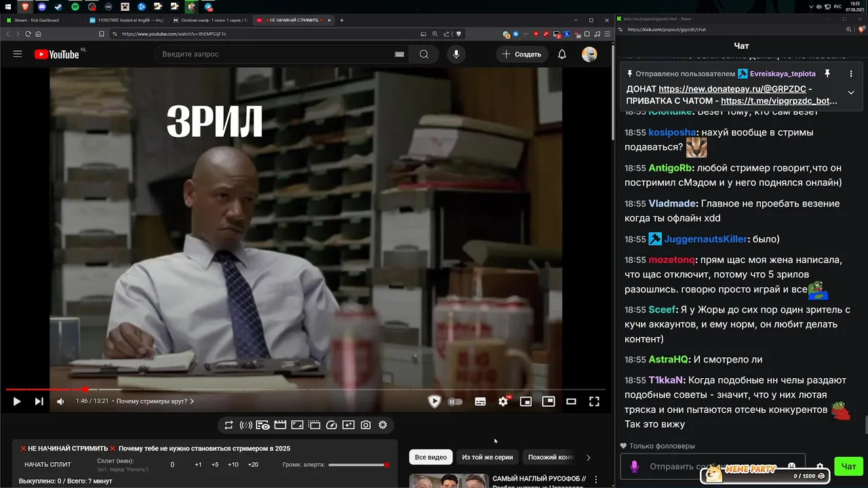Open the t.me/vipgrpzdc_bot link
868x488 pixels.
pos(779,101)
